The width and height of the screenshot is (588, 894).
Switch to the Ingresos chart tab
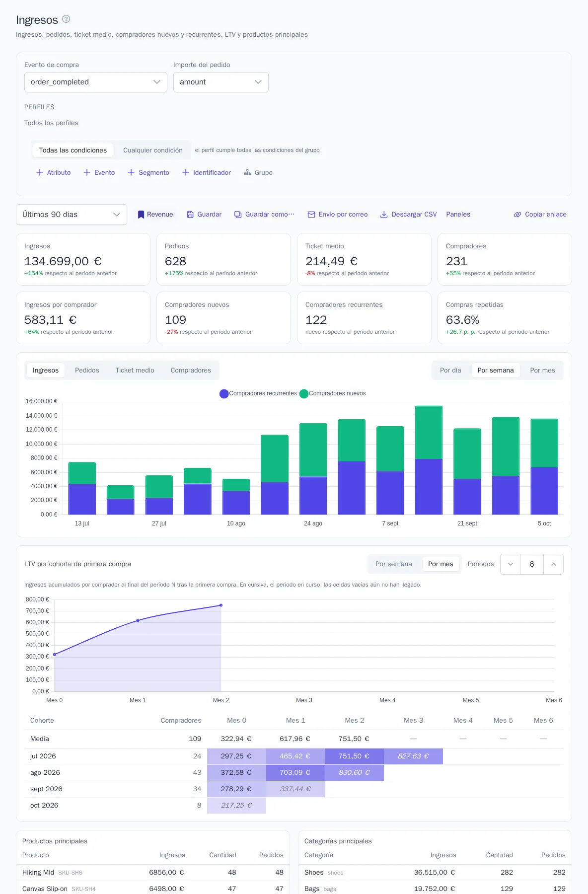point(46,371)
